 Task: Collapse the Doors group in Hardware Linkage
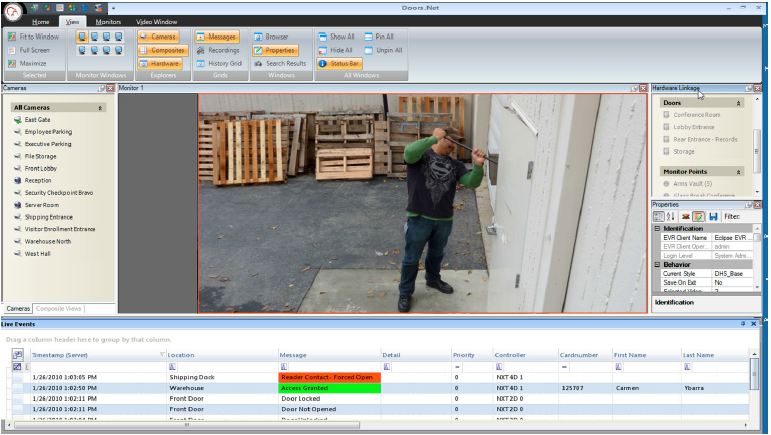[x=738, y=103]
